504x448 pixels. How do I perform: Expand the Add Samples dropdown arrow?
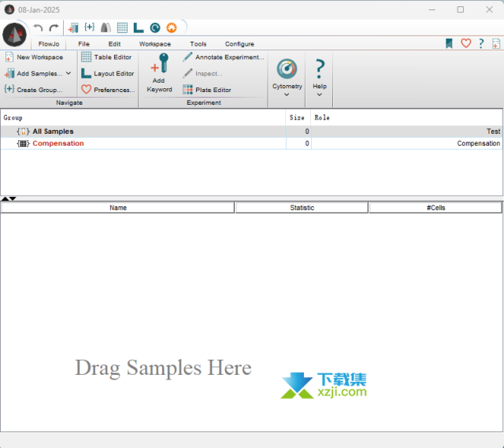tap(69, 73)
